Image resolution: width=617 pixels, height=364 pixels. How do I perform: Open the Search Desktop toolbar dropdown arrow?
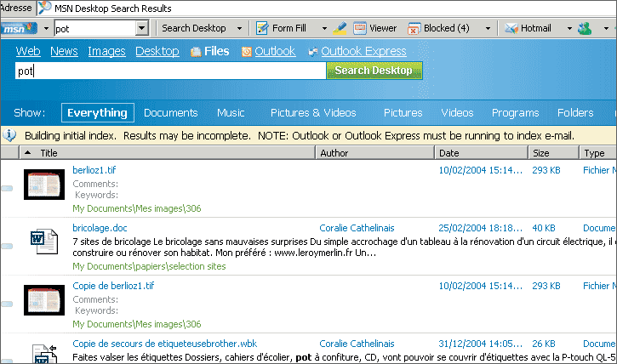click(239, 29)
